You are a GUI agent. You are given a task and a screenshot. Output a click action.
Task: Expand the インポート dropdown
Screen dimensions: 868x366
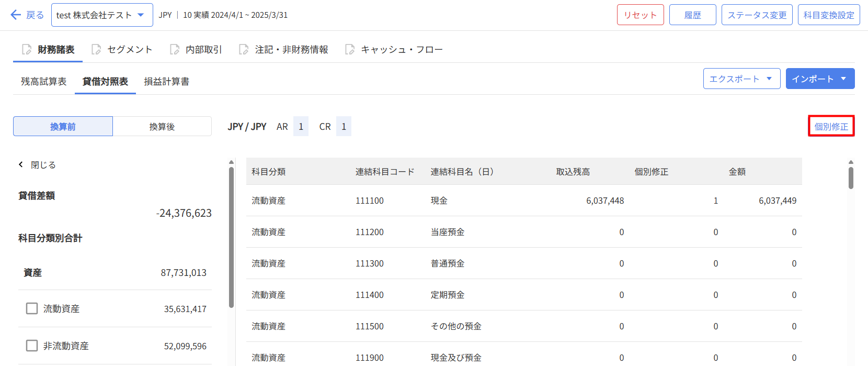tap(819, 79)
